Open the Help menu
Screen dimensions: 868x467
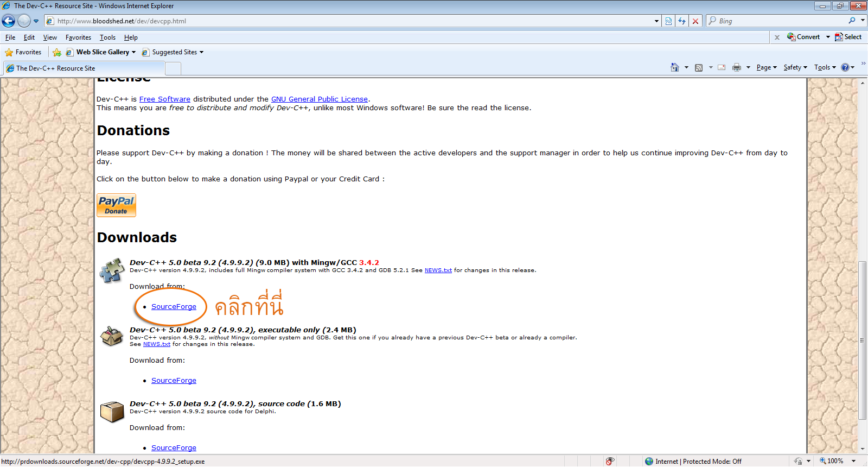tap(131, 37)
